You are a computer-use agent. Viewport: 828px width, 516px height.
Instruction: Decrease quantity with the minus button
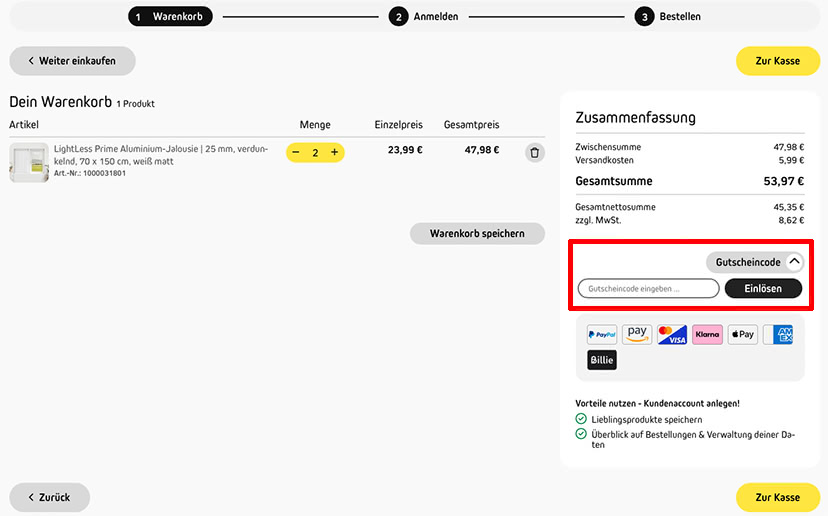click(296, 153)
